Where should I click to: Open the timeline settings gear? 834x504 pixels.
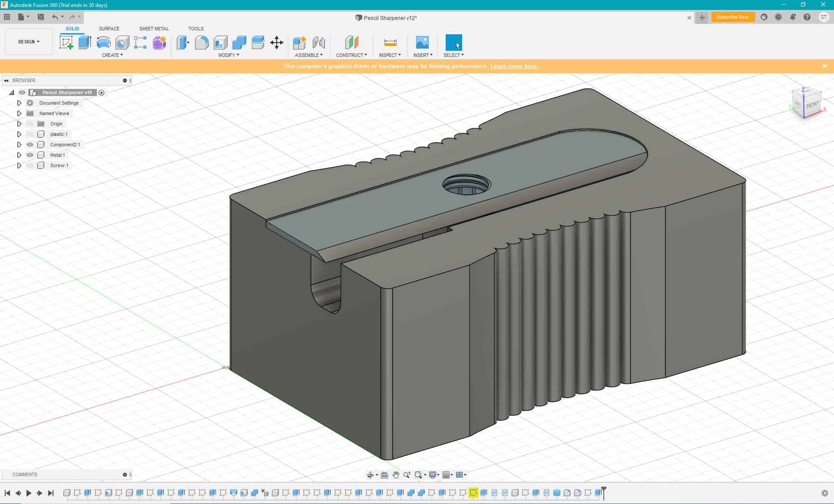click(824, 493)
